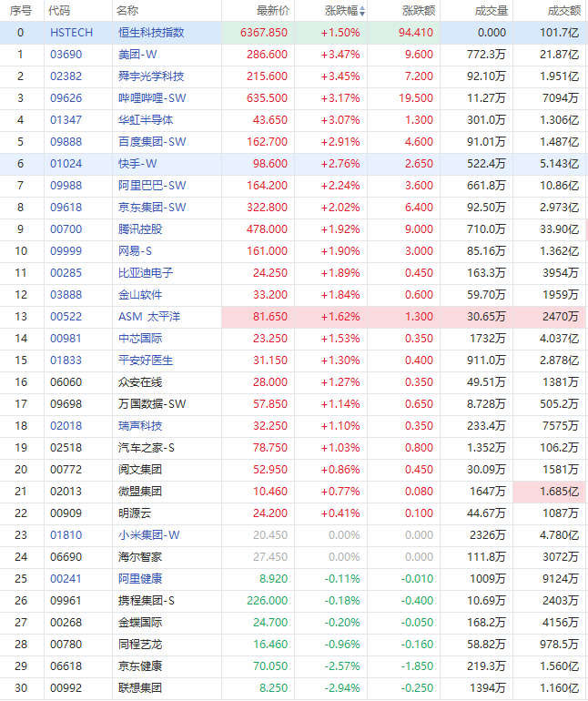Open stock code 02382

pos(66,76)
